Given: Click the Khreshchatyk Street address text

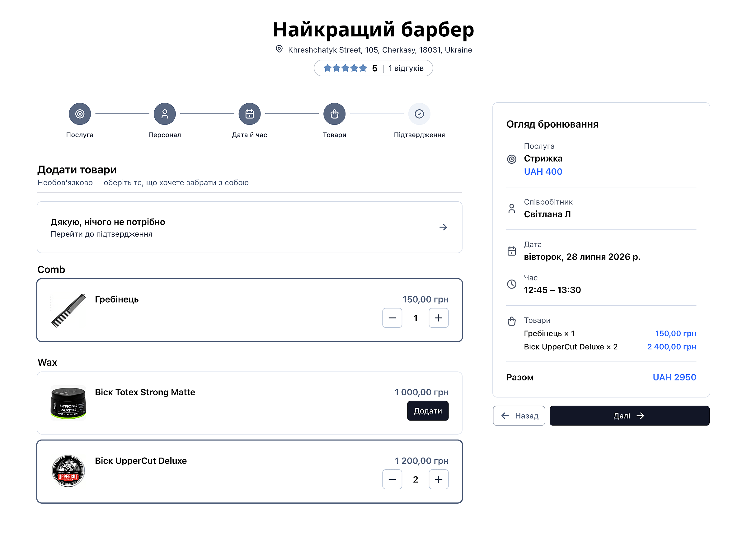Looking at the screenshot, I should 380,50.
